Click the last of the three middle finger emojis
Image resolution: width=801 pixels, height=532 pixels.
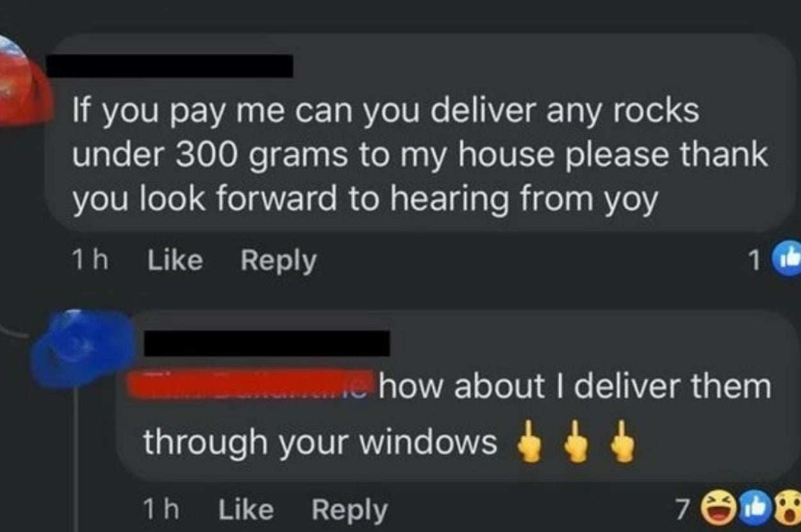point(622,444)
